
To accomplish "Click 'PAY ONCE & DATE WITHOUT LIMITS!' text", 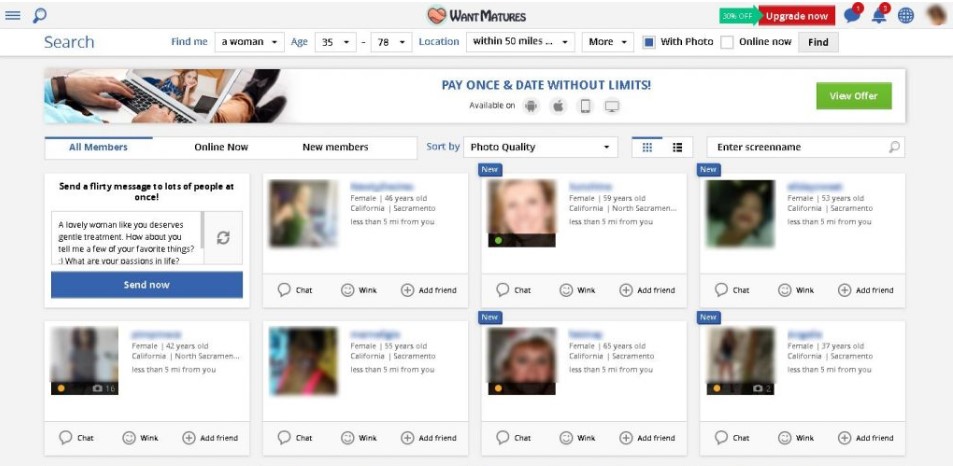I will pos(546,86).
